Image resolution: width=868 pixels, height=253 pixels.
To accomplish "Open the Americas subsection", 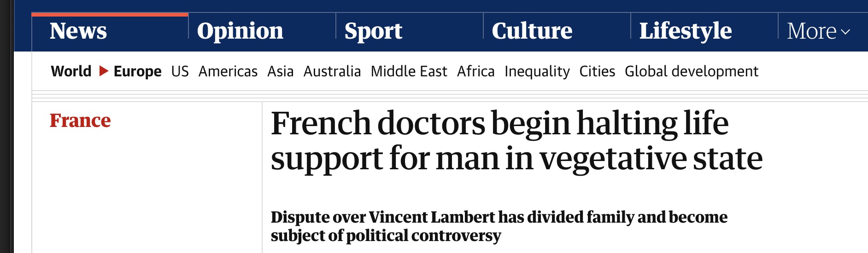I will tap(228, 71).
